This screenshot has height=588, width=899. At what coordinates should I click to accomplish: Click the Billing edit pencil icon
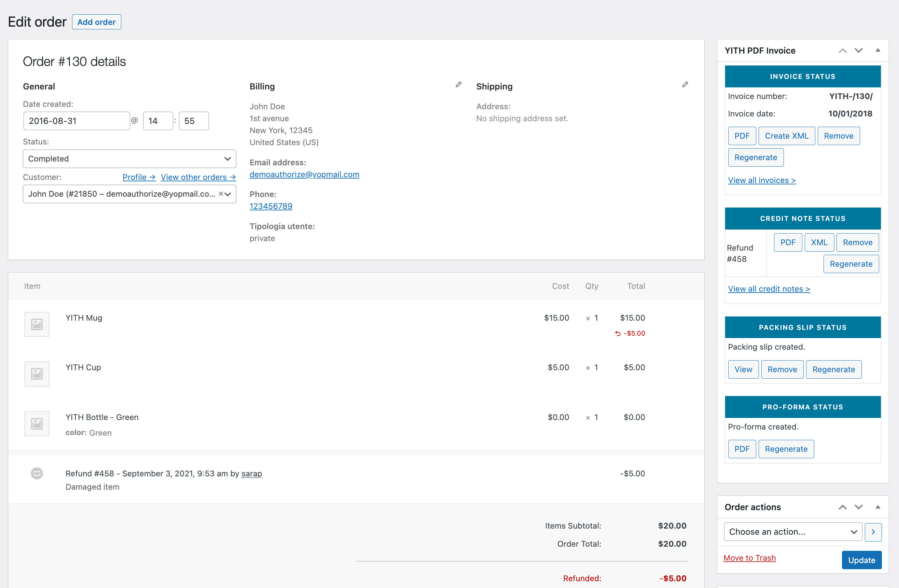458,85
